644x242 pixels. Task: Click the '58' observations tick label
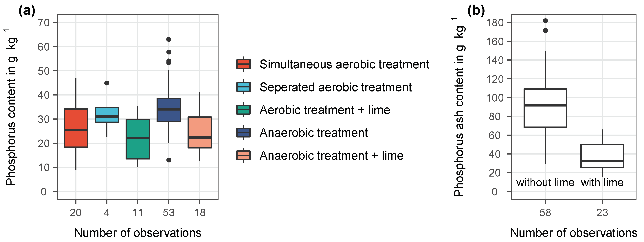tap(545, 213)
